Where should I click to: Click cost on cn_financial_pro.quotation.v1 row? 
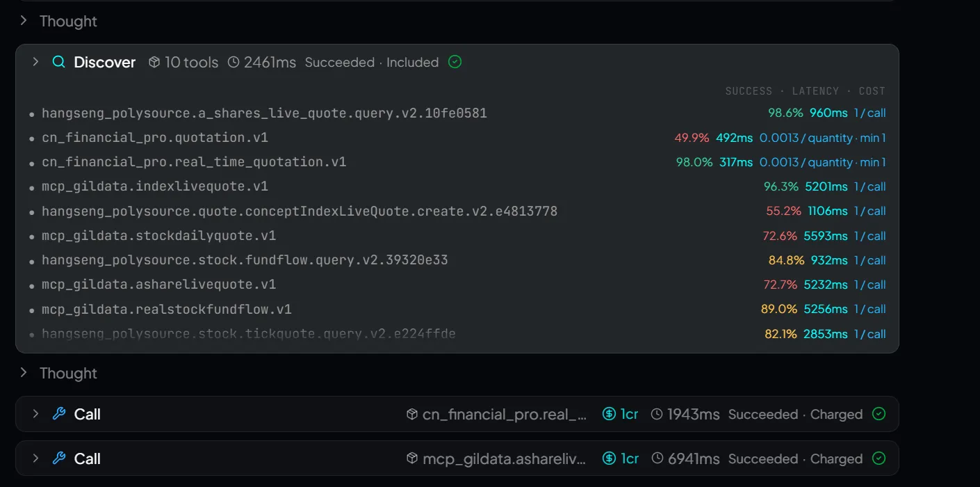(x=823, y=138)
